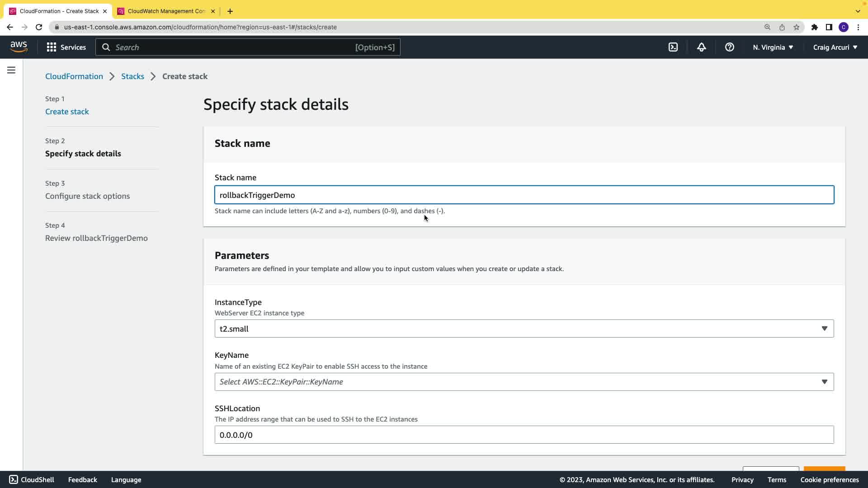Switch to the CloudWatch Management Console tab
Viewport: 868px width, 488px height.
(x=166, y=11)
